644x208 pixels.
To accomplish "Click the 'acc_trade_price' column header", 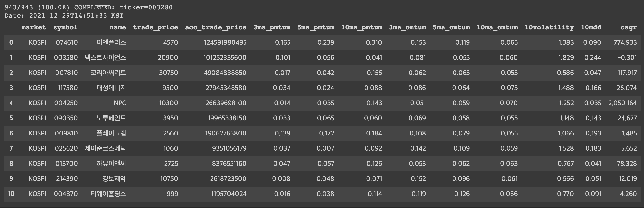I will coord(216,28).
